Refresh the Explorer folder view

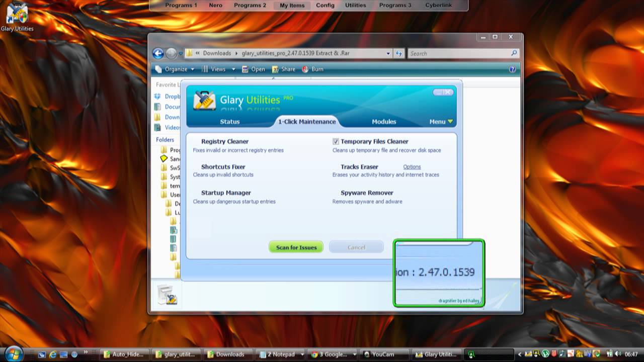pyautogui.click(x=399, y=53)
